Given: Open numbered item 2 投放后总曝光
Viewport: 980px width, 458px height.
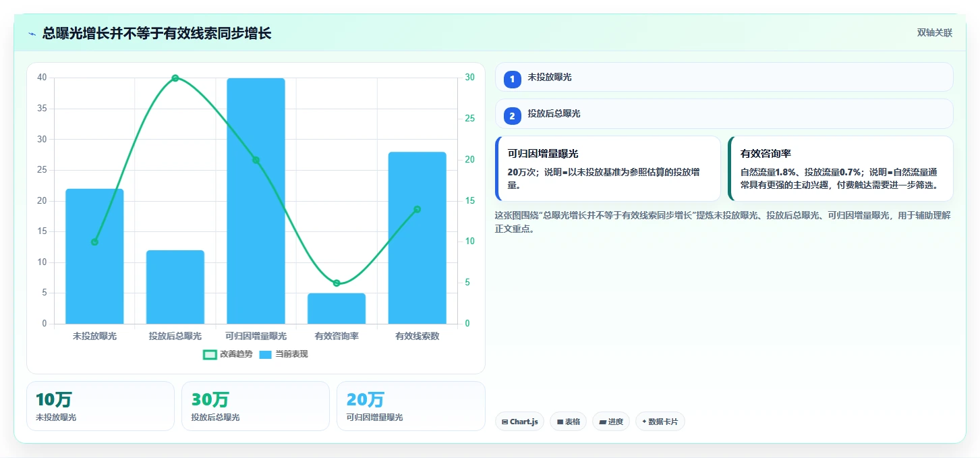Looking at the screenshot, I should [724, 114].
